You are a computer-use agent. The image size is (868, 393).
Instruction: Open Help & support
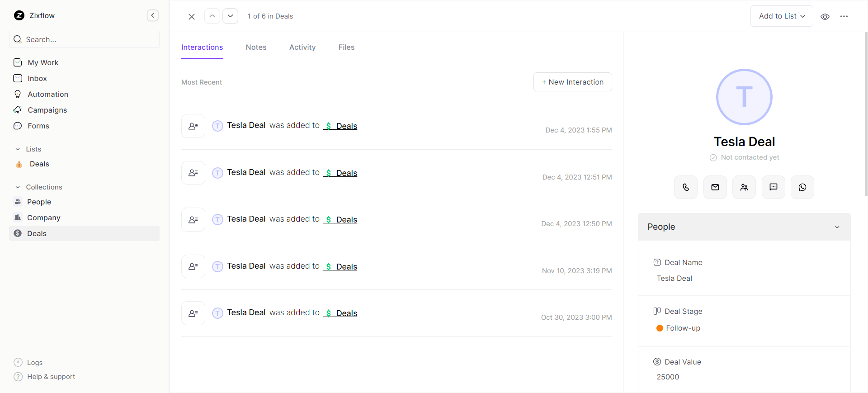[44, 377]
